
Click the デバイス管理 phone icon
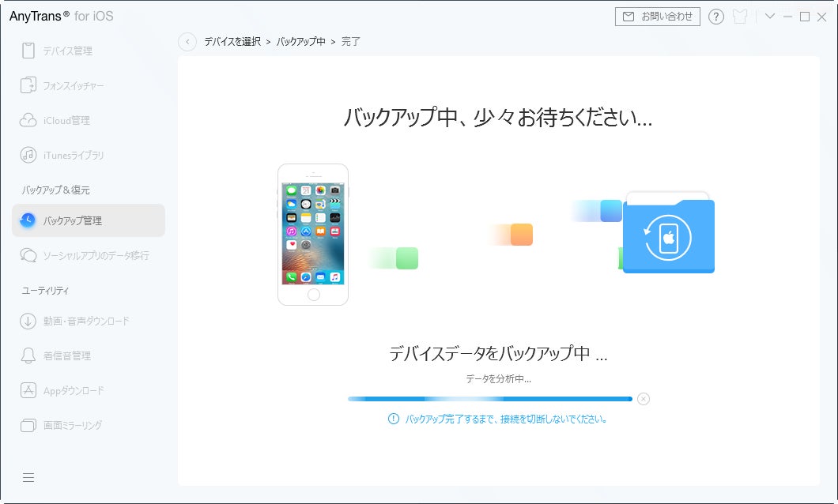pyautogui.click(x=28, y=51)
